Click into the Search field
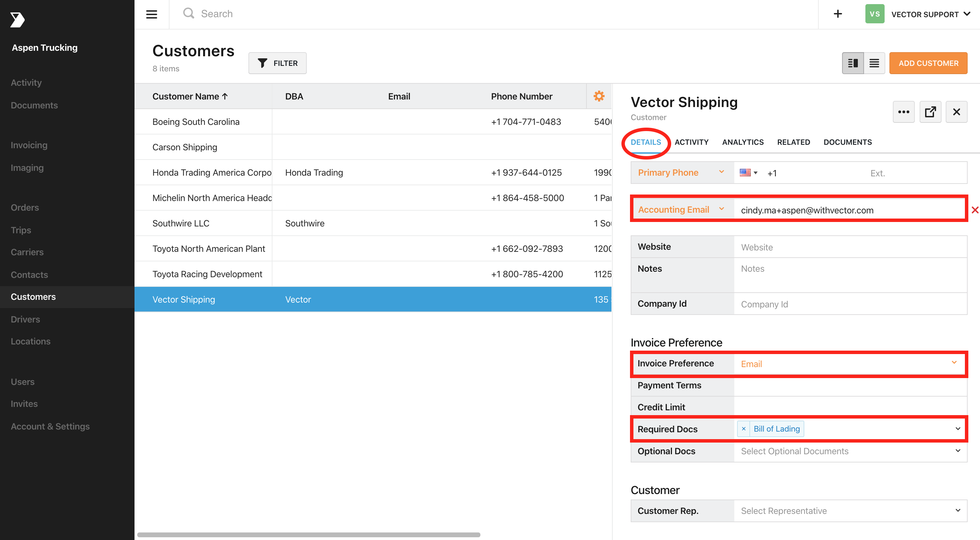Viewport: 980px width, 540px height. tap(494, 14)
